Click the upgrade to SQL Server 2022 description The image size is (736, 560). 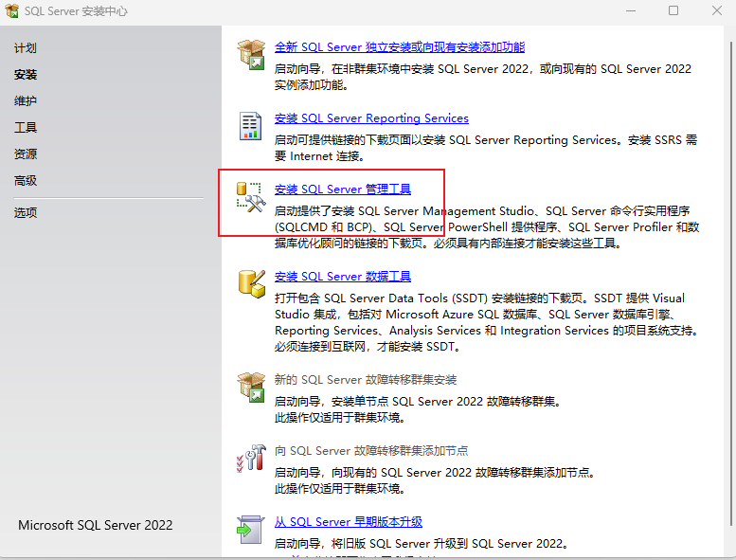coord(422,544)
